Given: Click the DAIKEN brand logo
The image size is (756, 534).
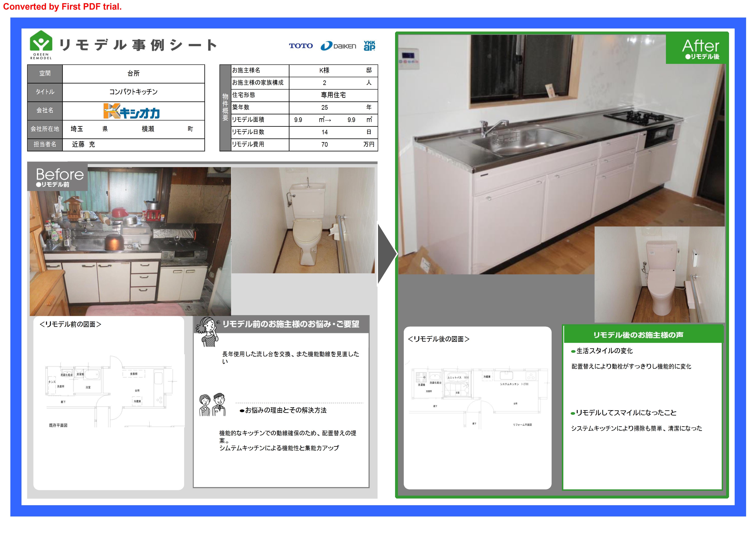Looking at the screenshot, I should click(338, 46).
